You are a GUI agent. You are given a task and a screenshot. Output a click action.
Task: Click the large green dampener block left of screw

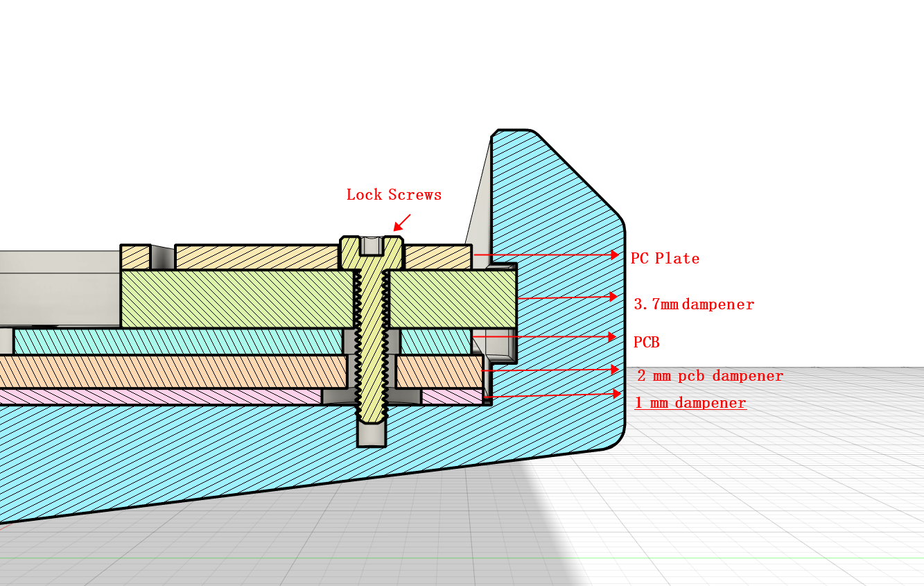click(x=236, y=298)
